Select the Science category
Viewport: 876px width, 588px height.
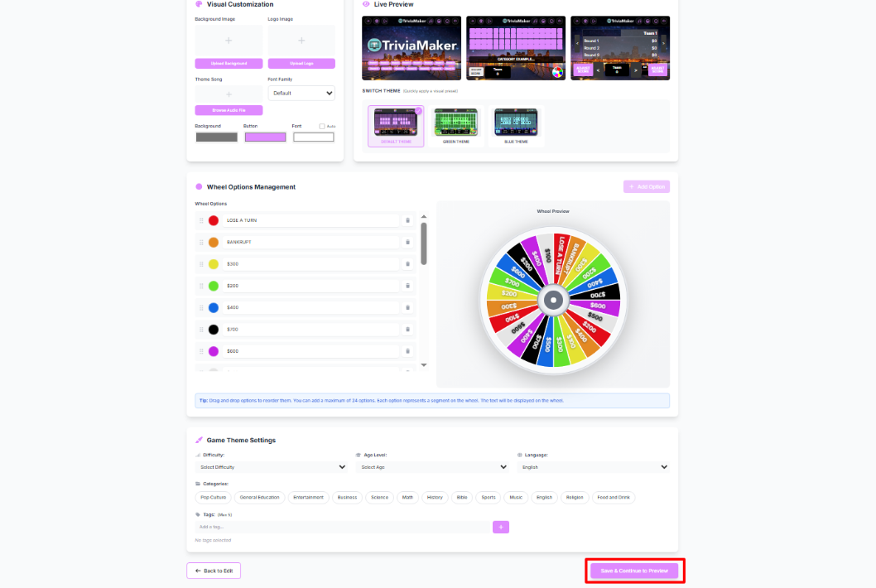(380, 498)
